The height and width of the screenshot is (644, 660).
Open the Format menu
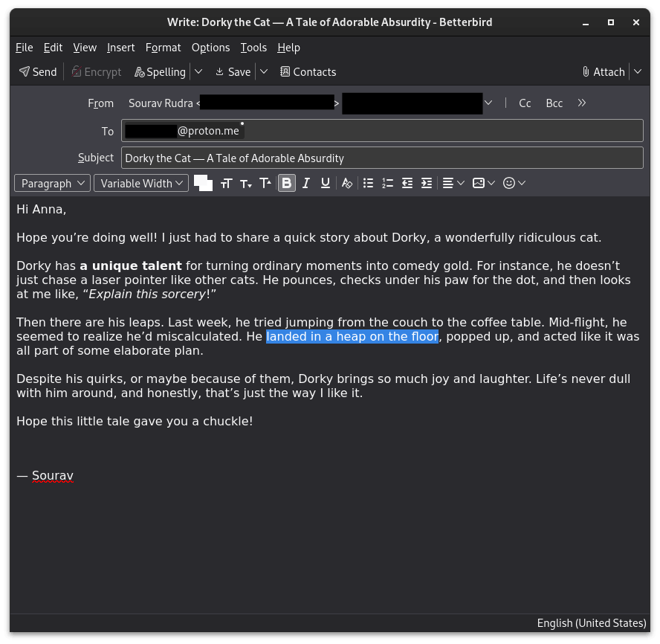coord(163,47)
